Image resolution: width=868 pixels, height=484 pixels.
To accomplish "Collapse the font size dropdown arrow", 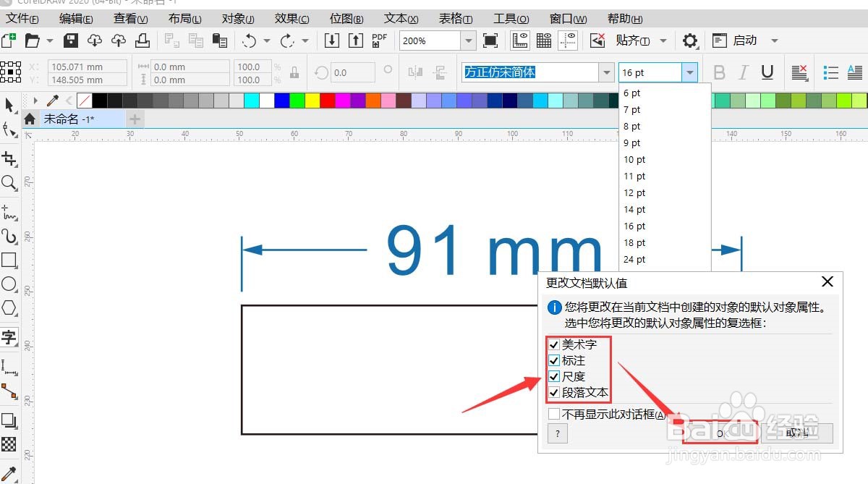I will pyautogui.click(x=690, y=72).
